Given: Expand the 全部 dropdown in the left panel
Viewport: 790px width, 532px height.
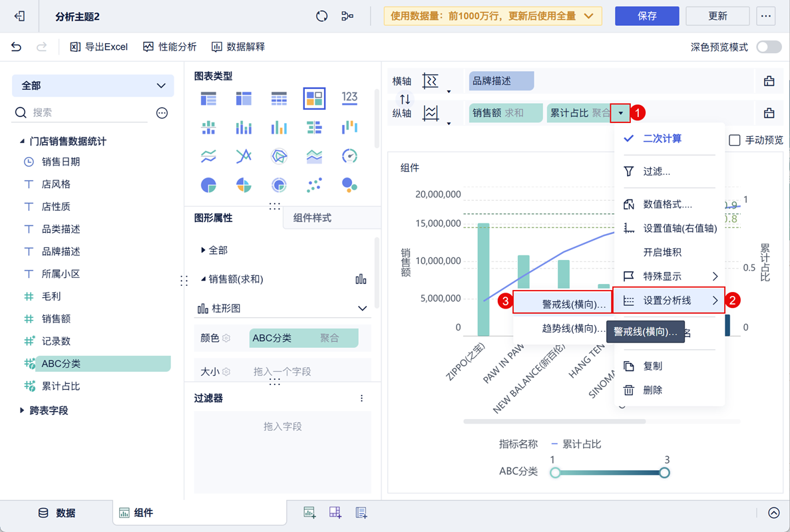Looking at the screenshot, I should click(160, 86).
